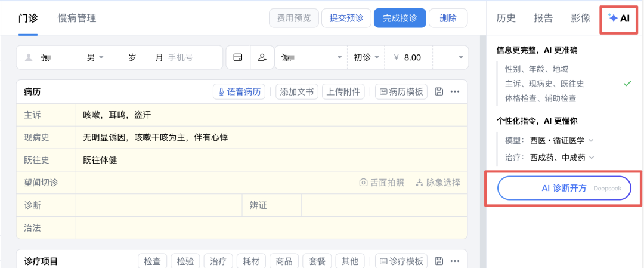Open the 历史 tab
The image size is (644, 268).
(506, 18)
